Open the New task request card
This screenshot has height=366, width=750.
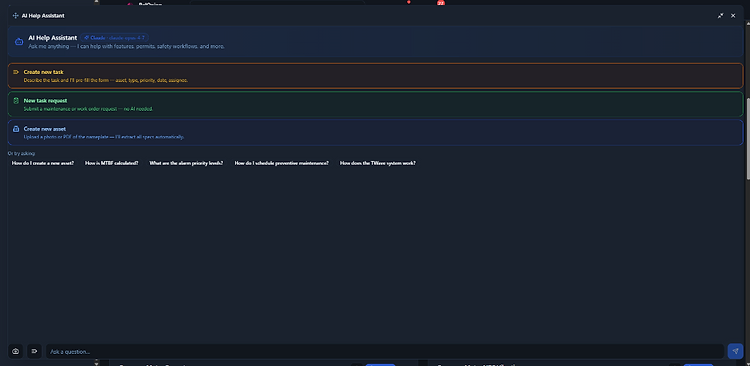(375, 104)
